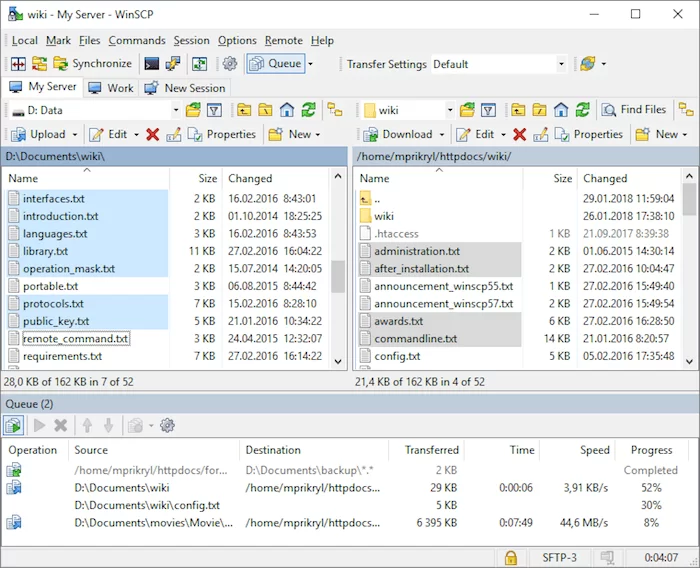
Task: Click the local file list scrollbar thumb
Action: [338, 276]
